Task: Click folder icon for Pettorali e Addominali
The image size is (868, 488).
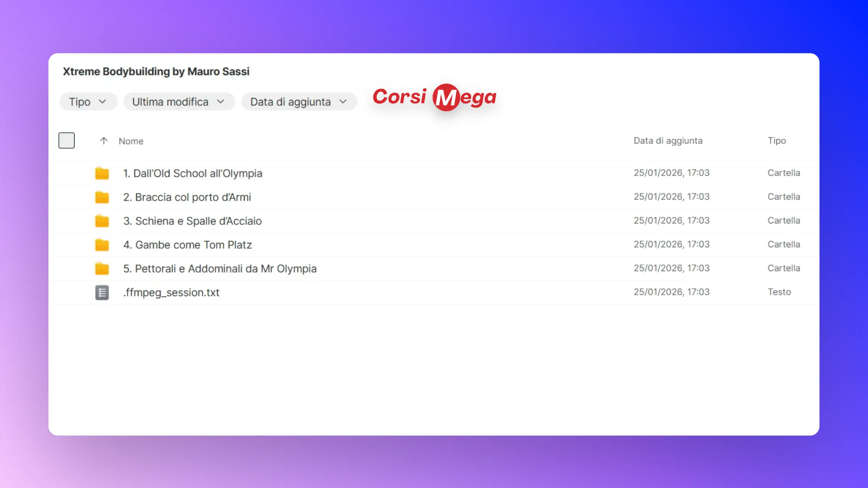Action: (x=102, y=269)
